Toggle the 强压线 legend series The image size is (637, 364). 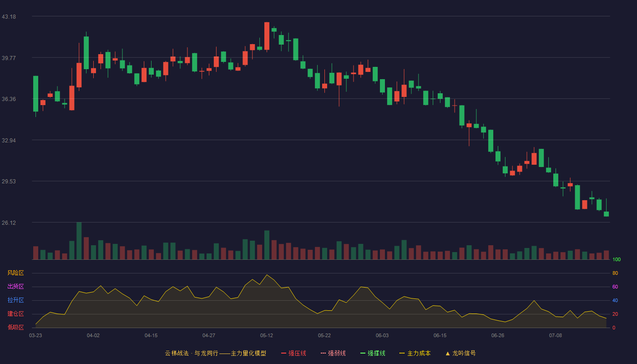pyautogui.click(x=293, y=353)
